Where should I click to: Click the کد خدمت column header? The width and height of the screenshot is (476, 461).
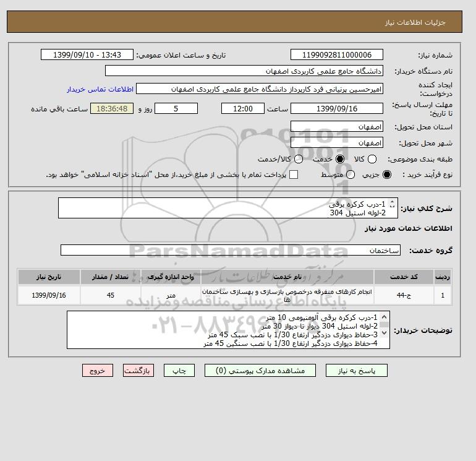coord(404,277)
